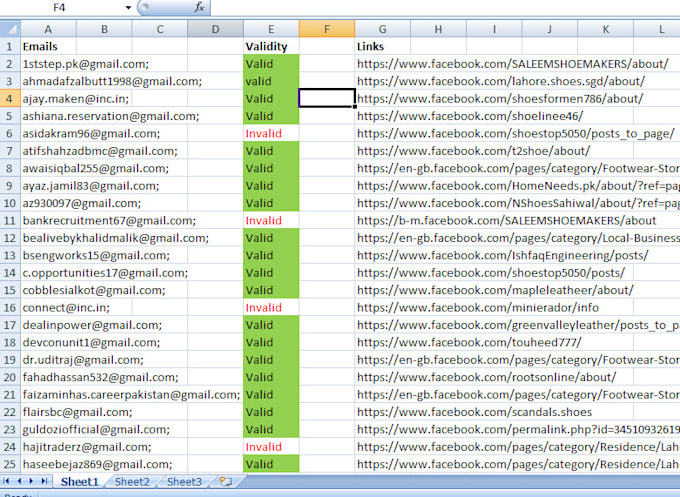Click scandals.shoes facebook link cell
The height and width of the screenshot is (497, 680).
click(474, 412)
